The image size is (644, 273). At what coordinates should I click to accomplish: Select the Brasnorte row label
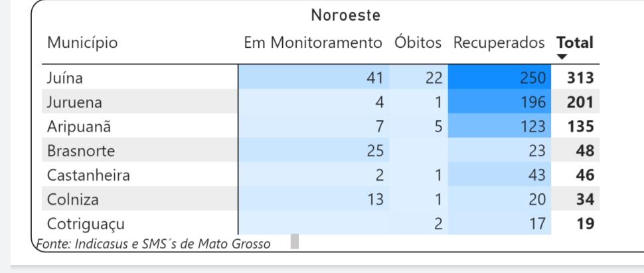coord(81,151)
